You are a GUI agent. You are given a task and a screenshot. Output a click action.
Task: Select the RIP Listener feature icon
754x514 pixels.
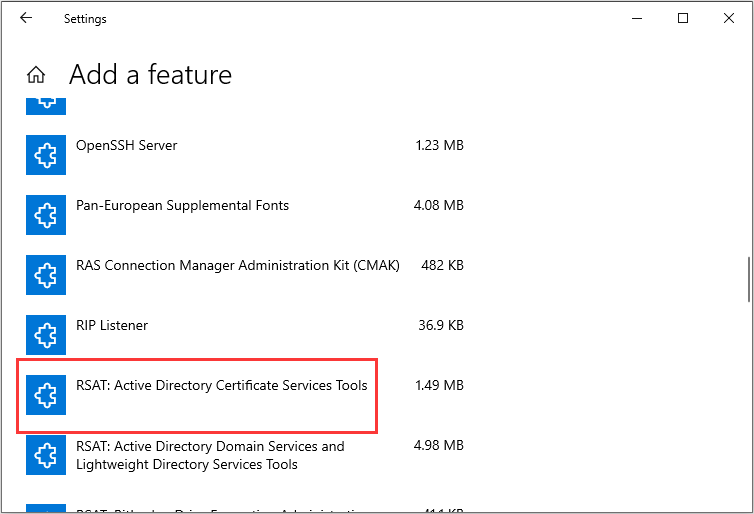click(x=46, y=335)
